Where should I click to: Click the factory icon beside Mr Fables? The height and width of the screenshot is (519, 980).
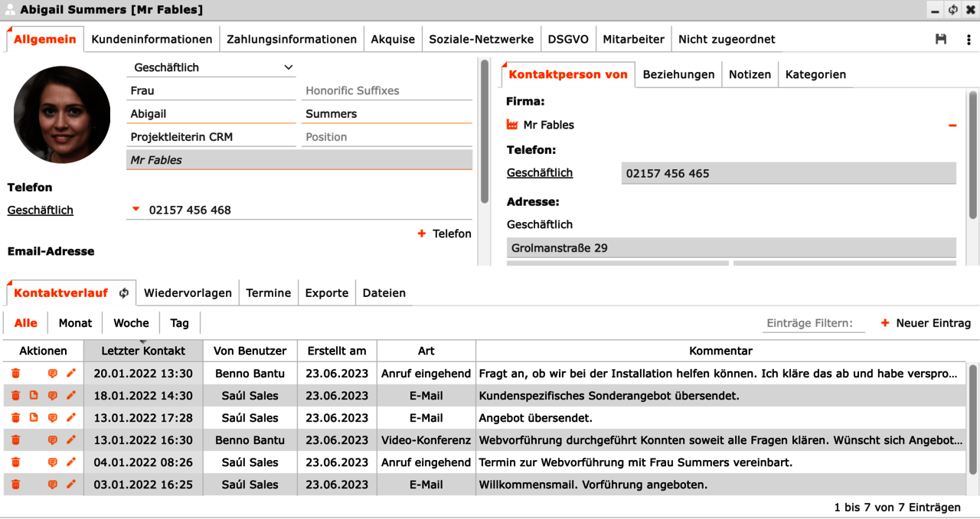513,125
